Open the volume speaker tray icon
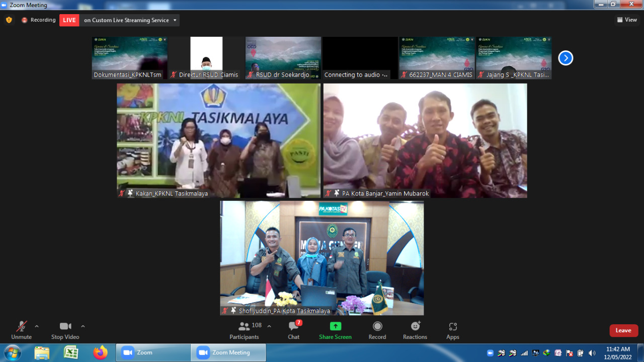 pyautogui.click(x=592, y=353)
